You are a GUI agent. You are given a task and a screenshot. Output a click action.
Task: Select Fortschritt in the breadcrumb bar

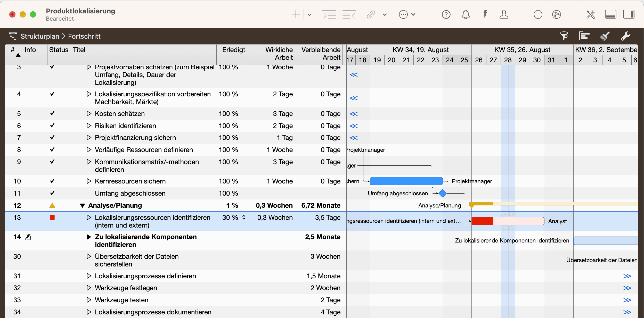[84, 36]
